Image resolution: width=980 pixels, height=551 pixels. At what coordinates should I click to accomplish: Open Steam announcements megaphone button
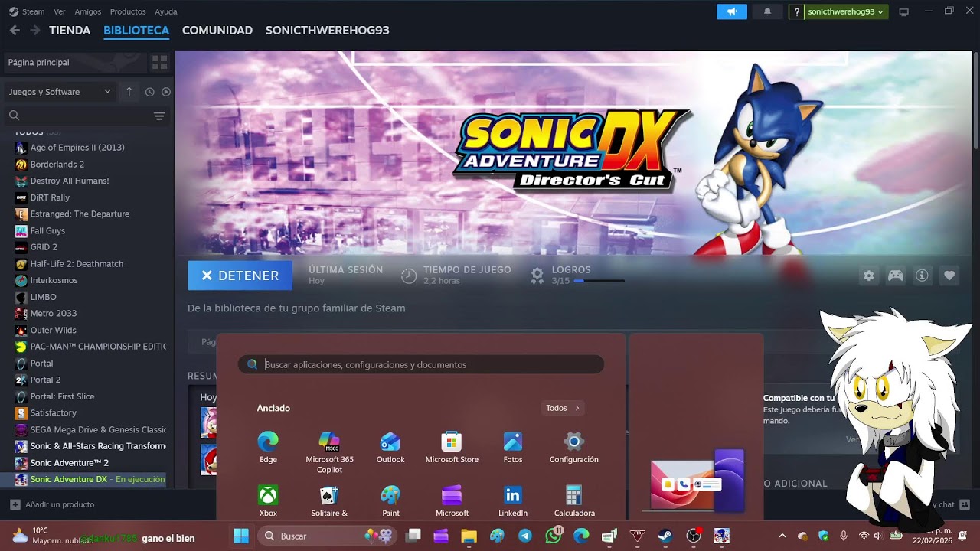coord(732,11)
